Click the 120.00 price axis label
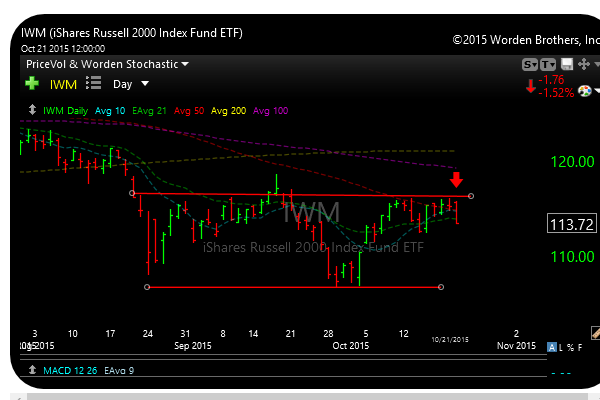Viewport: 600px width, 400px height. tap(572, 162)
